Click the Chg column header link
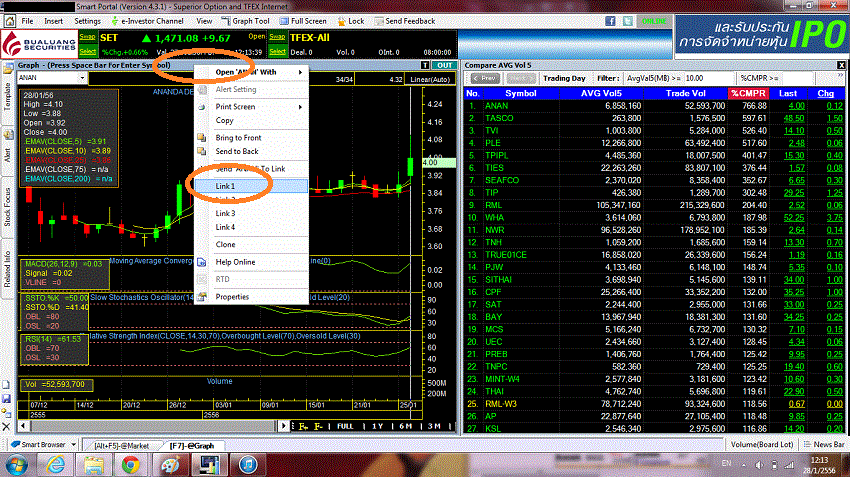This screenshot has width=850, height=477. click(825, 93)
